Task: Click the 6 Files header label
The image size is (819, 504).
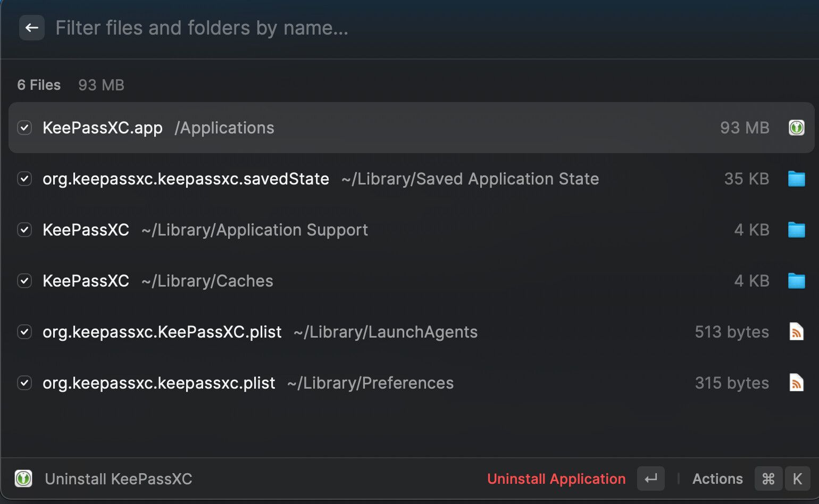Action: [x=39, y=85]
